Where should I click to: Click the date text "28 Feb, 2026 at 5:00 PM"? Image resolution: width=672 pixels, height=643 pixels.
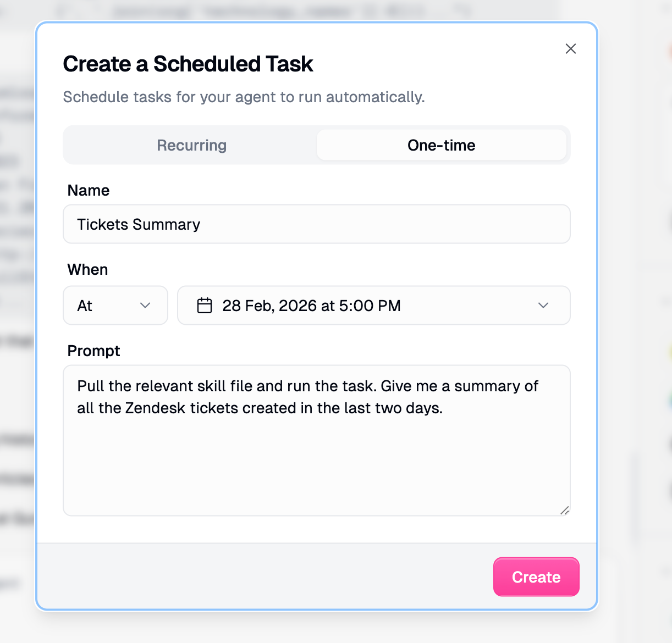(311, 306)
